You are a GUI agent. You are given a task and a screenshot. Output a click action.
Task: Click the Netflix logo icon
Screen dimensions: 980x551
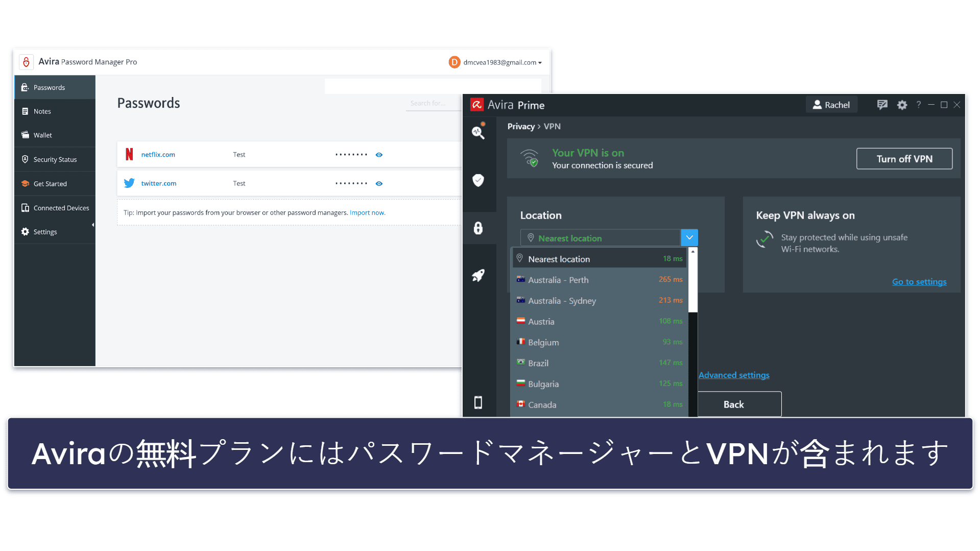pyautogui.click(x=129, y=154)
